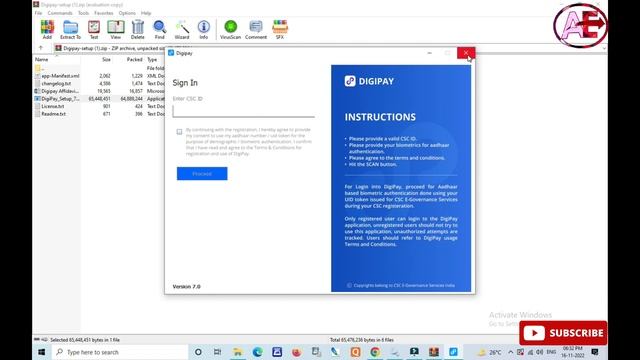
Task: Select License.txt in the archive
Action: pyautogui.click(x=99, y=106)
